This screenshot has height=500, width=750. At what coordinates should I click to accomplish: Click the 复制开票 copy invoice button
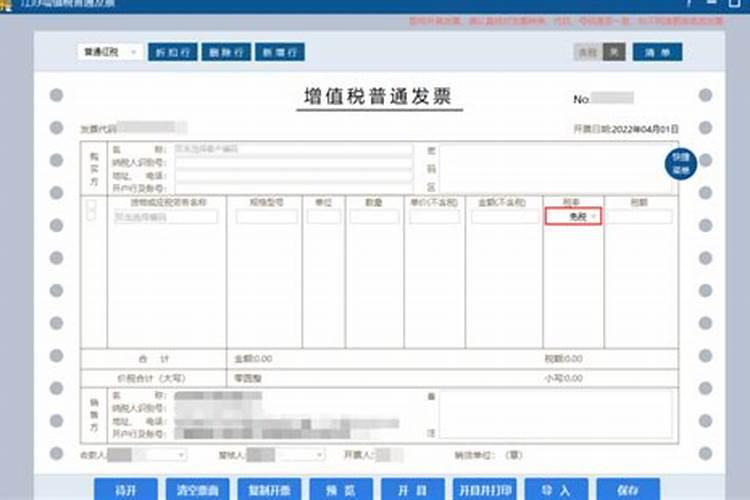(x=269, y=489)
